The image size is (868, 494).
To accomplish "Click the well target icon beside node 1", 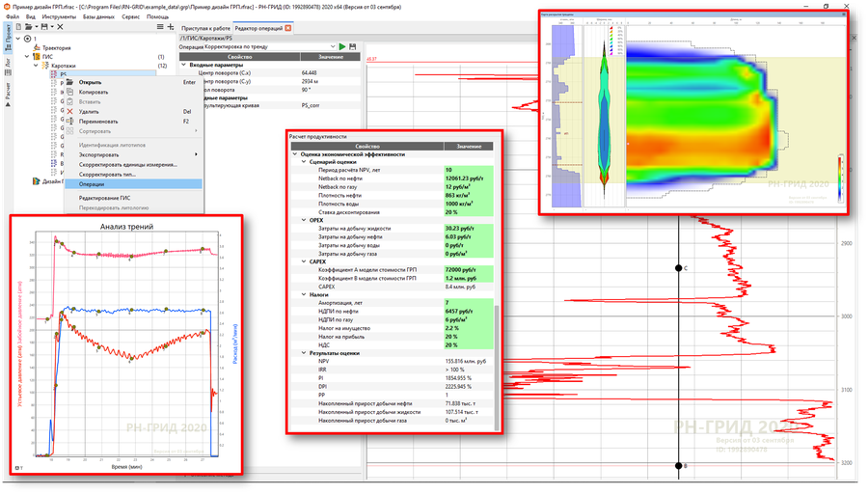I will coord(28,39).
